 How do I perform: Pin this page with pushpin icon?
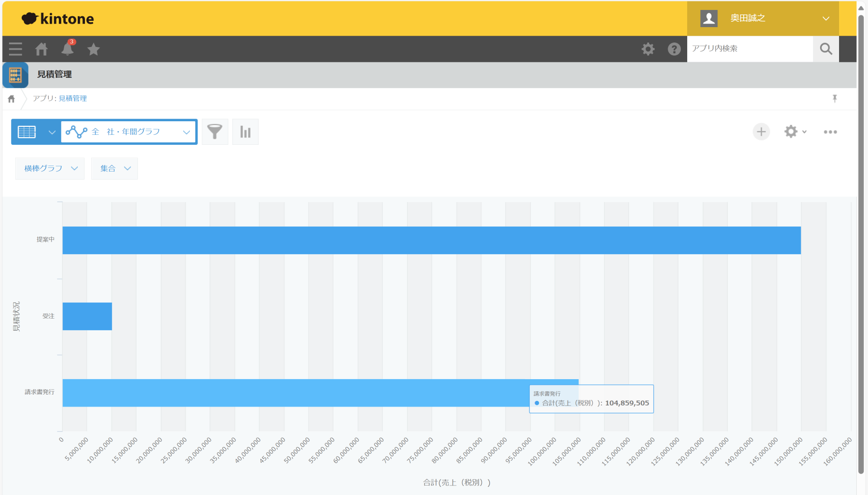point(835,99)
